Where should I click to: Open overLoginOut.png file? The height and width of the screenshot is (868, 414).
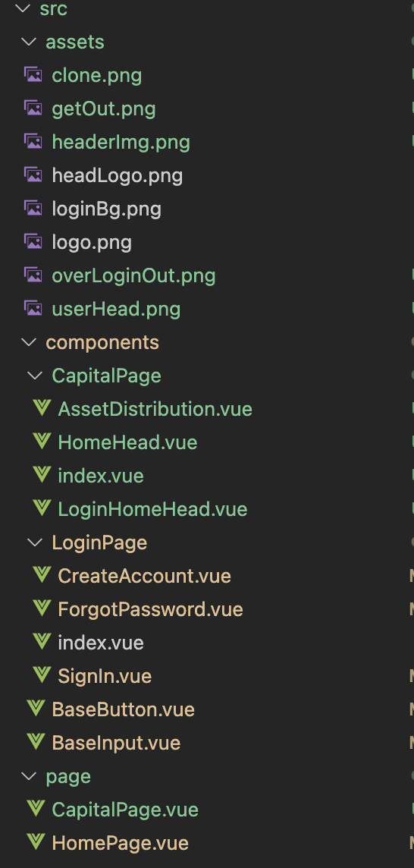[x=133, y=275]
